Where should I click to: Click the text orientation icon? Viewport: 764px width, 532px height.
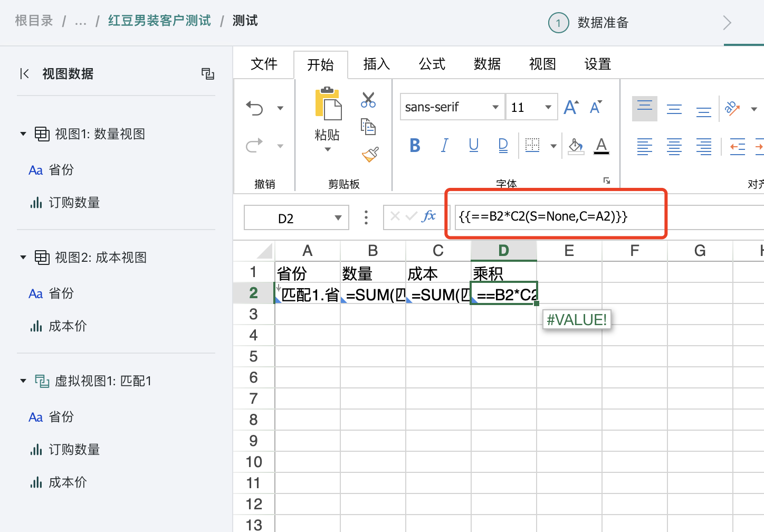pyautogui.click(x=733, y=108)
